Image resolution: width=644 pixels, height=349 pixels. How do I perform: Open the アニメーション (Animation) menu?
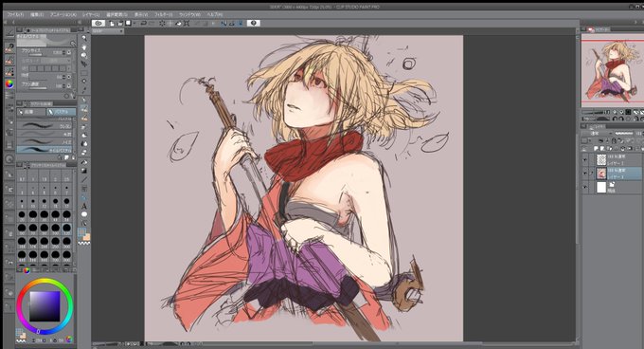(63, 14)
